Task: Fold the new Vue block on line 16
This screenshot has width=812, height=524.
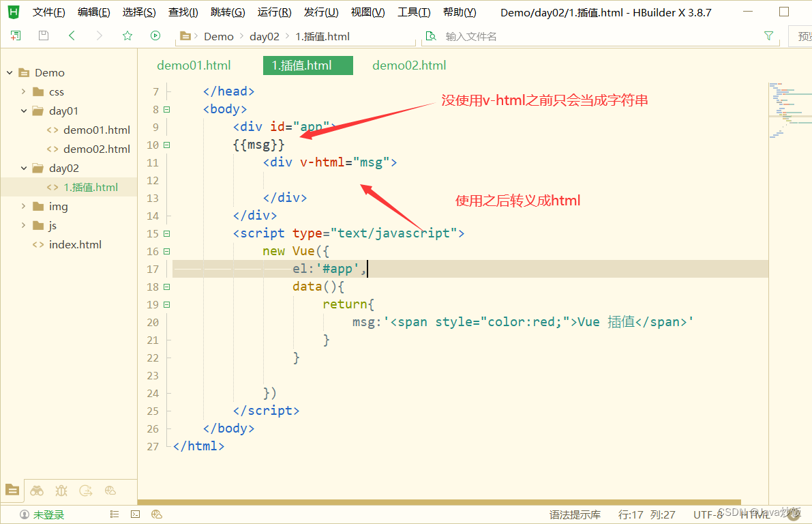Action: [x=167, y=251]
